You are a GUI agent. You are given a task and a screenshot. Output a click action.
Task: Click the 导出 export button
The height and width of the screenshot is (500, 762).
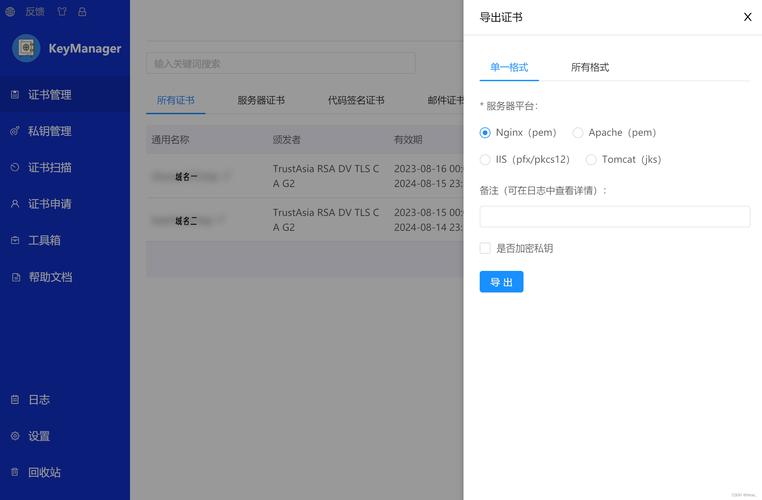[502, 282]
